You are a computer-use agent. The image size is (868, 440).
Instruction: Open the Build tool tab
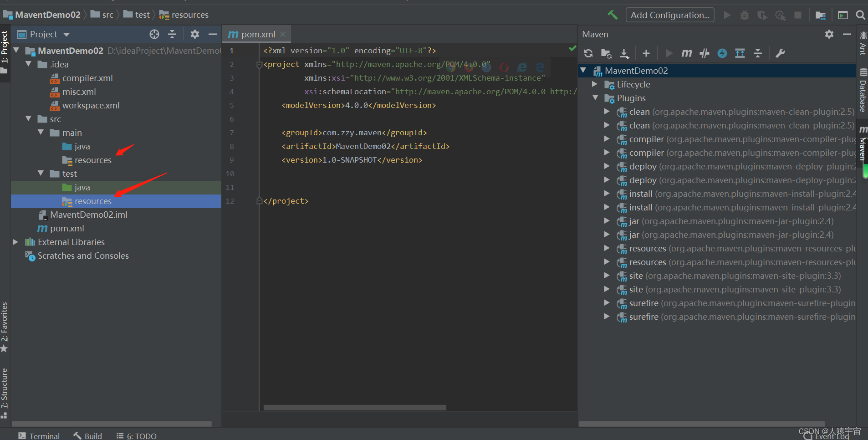click(x=88, y=436)
